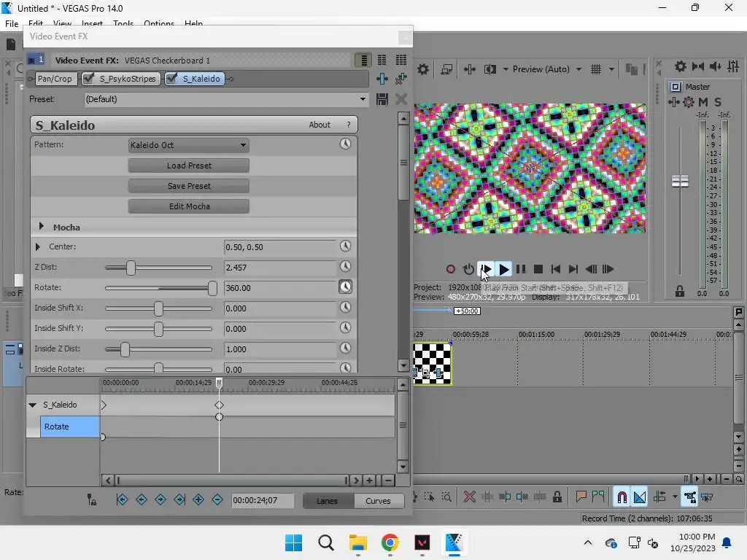Screen dimensions: 747x560
Task: Click the Rotate value field 360.00
Action: pos(280,288)
